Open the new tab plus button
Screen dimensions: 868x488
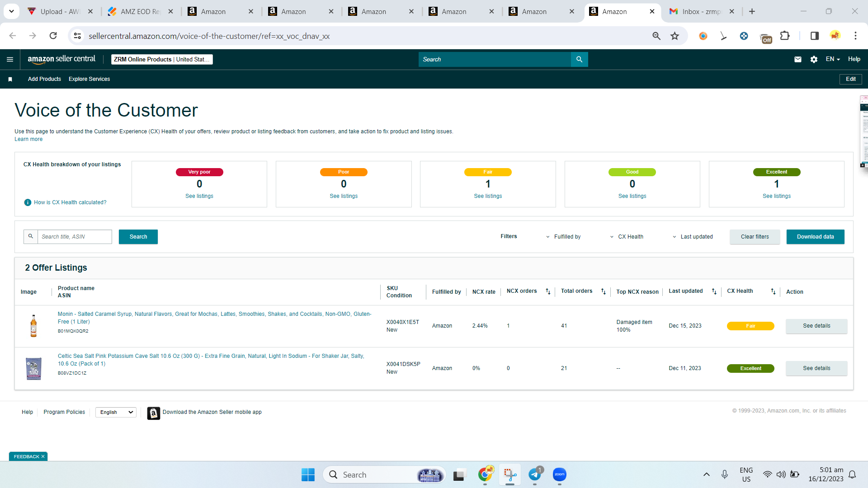click(x=752, y=11)
